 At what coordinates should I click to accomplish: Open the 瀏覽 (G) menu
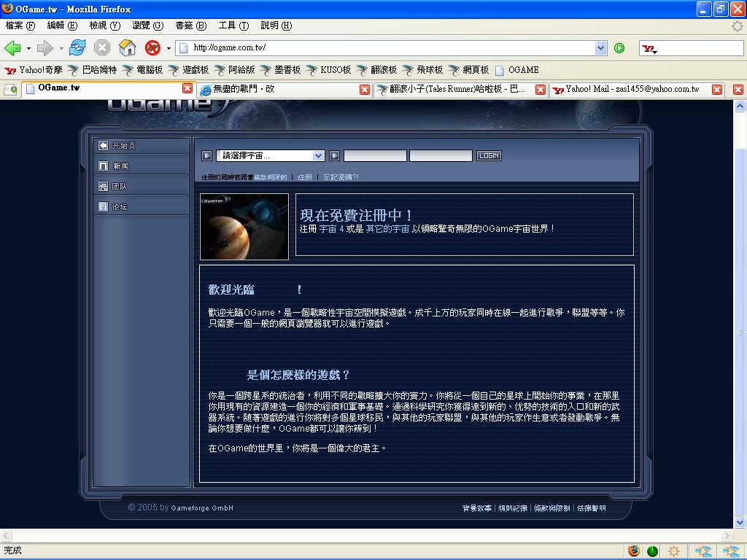[x=147, y=26]
